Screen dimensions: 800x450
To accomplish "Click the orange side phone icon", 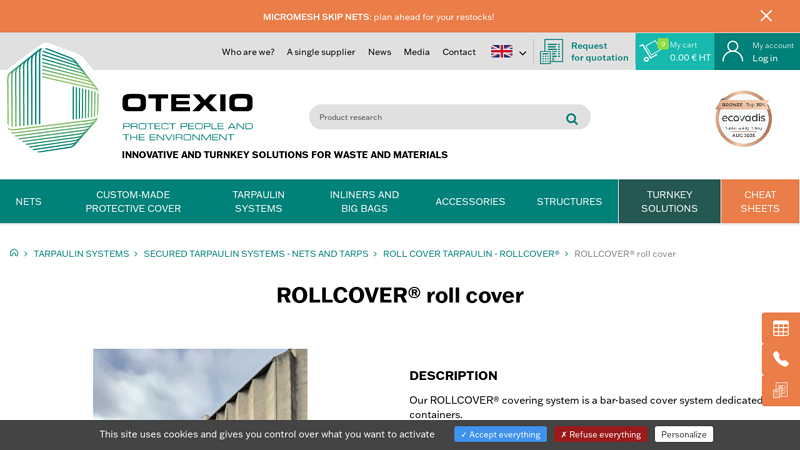I will 781,359.
